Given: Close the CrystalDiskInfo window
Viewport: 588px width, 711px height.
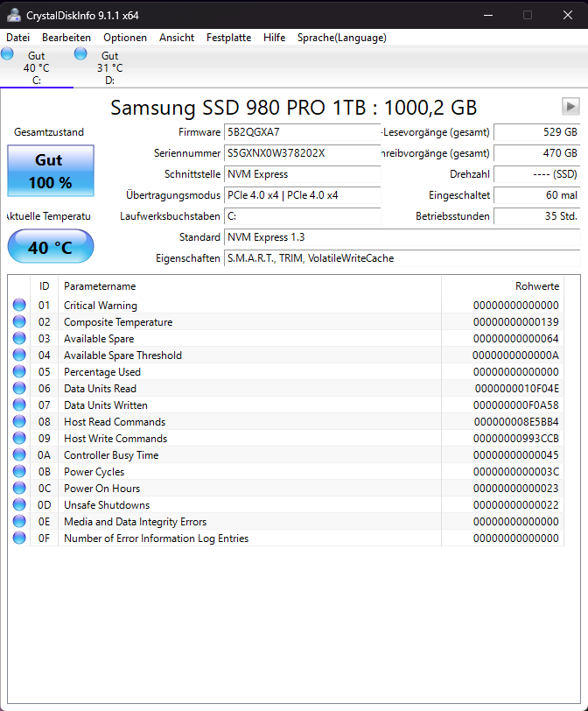Looking at the screenshot, I should pos(568,15).
